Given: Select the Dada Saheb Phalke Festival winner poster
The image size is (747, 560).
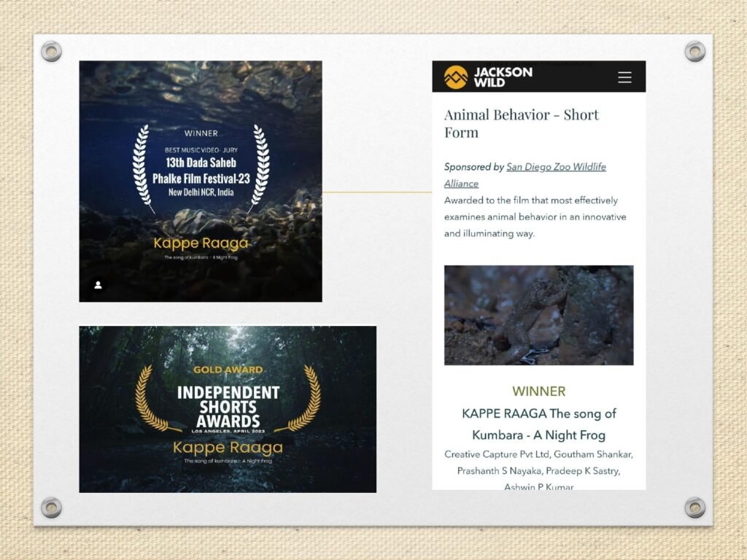Looking at the screenshot, I should coord(201,181).
